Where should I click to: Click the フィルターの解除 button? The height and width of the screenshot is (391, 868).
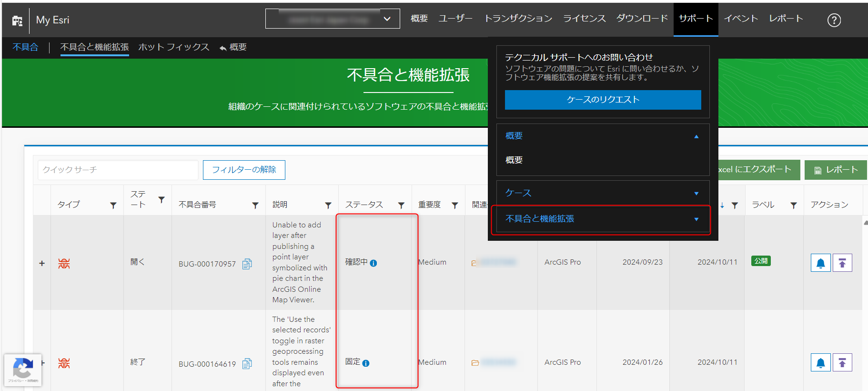point(244,170)
